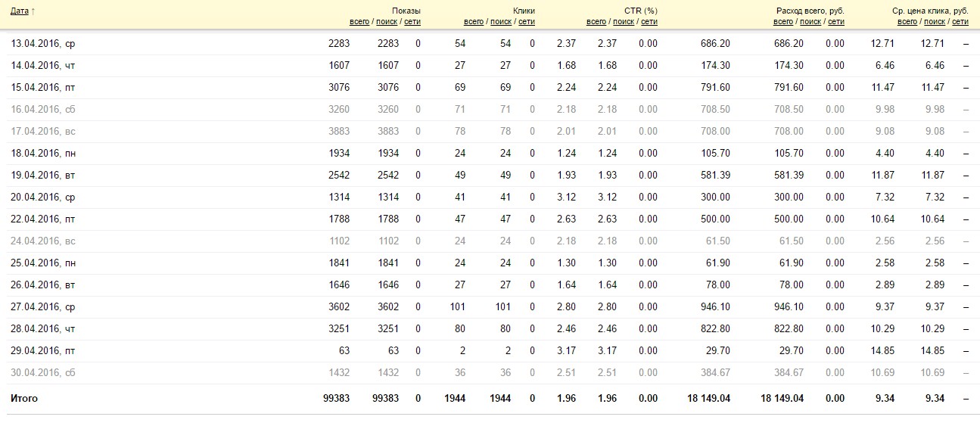
Task: Select the date row 20.04.2016, ср
Action: (43, 197)
